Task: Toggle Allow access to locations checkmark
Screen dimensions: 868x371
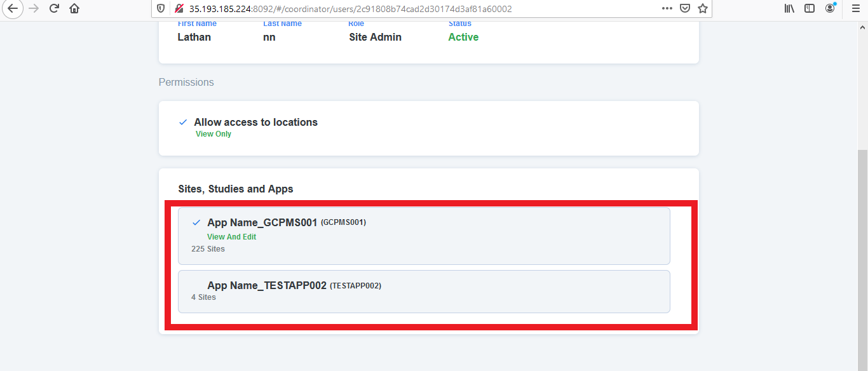Action: [183, 122]
